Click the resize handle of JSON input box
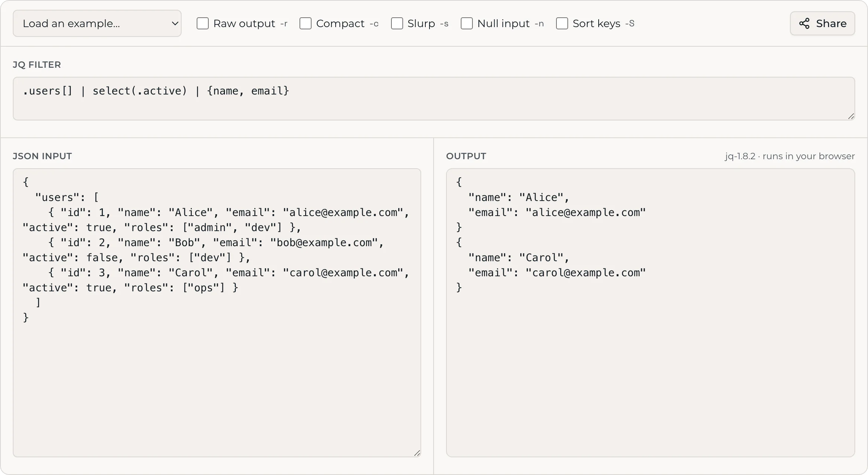Screen dimensions: 868x475 [x=417, y=453]
